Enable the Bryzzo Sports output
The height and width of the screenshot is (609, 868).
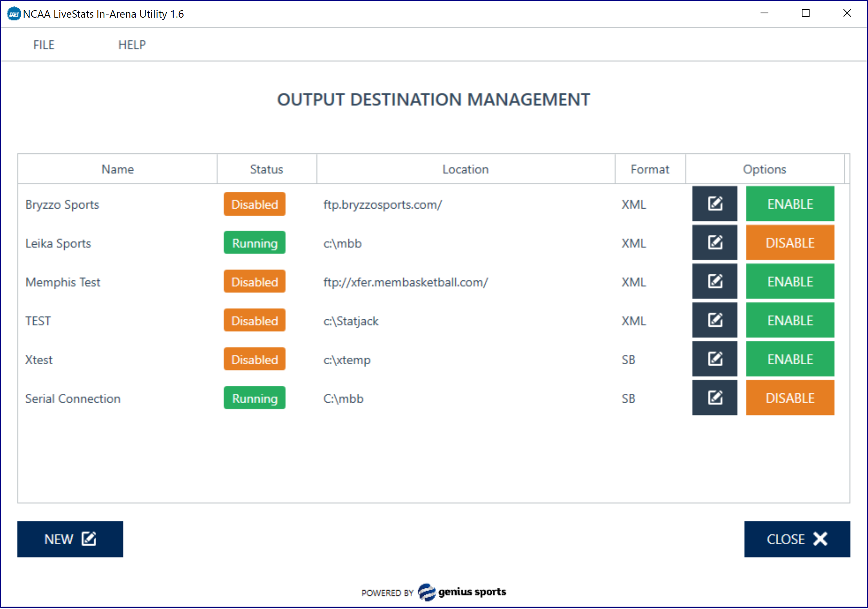pos(790,204)
